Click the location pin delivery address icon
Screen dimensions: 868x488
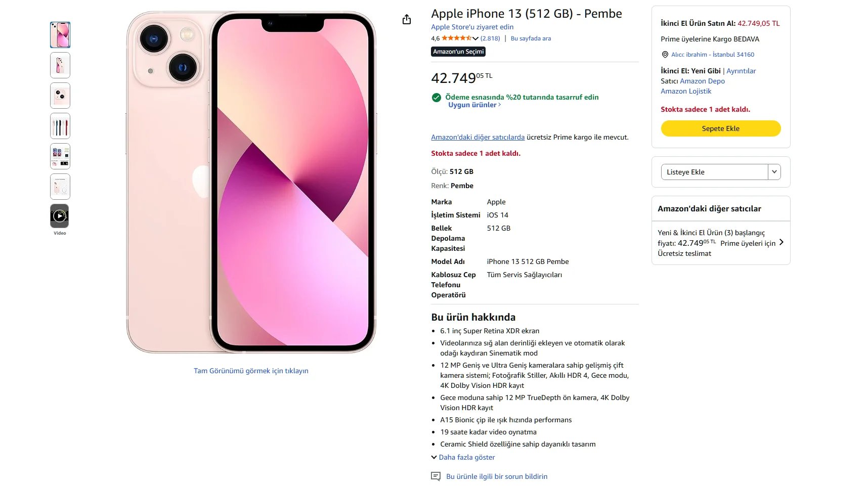(x=665, y=55)
